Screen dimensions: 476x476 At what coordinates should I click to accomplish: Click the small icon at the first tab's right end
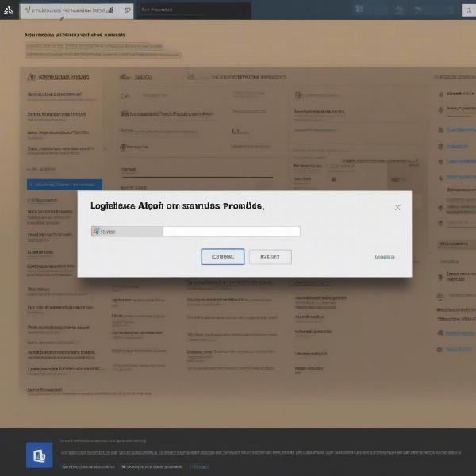[x=127, y=10]
